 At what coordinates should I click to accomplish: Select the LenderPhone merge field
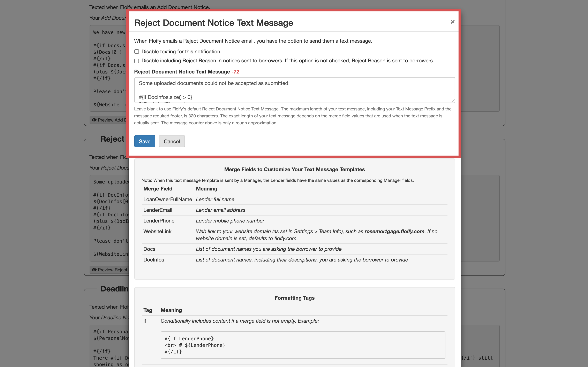click(x=159, y=221)
